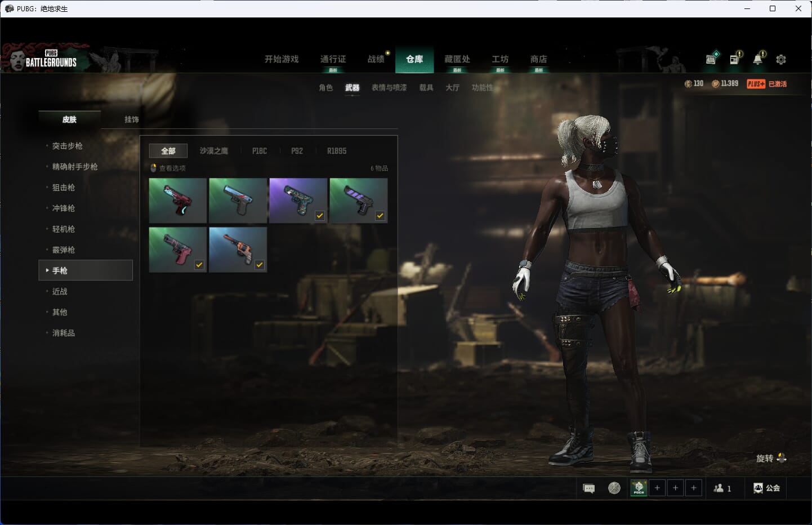Filter skins by R1895

click(337, 151)
